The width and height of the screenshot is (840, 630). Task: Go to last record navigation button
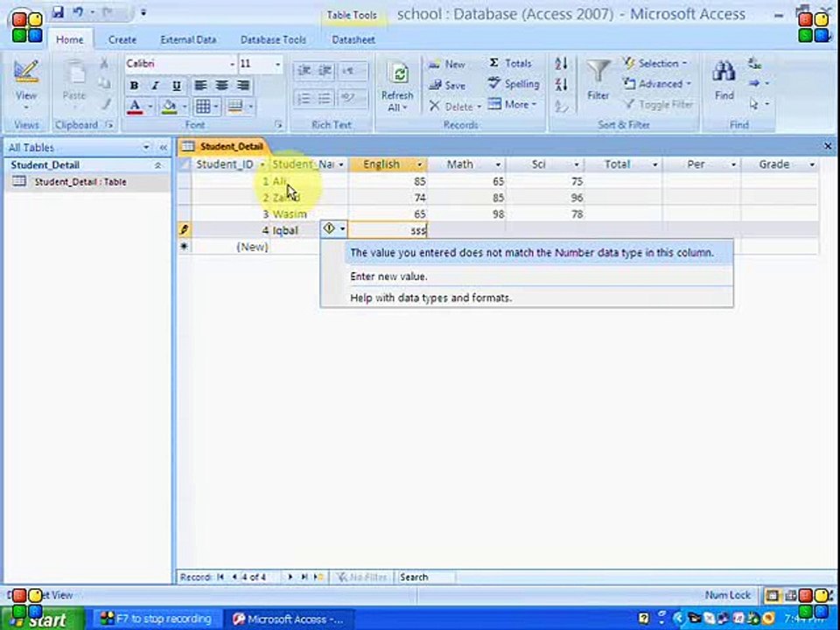pyautogui.click(x=304, y=577)
